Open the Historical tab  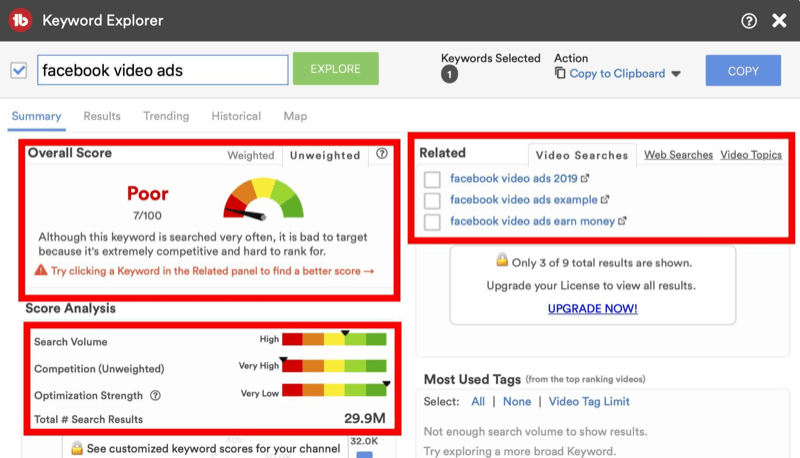pyautogui.click(x=236, y=116)
